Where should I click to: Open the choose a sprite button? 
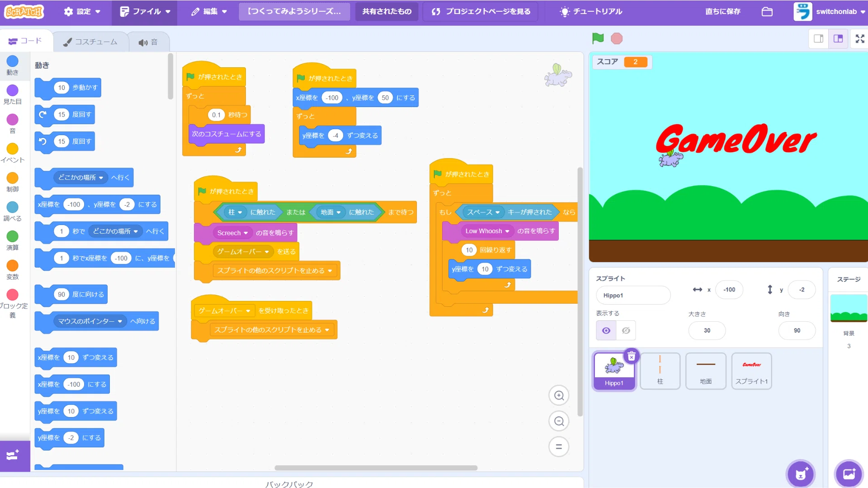tap(801, 474)
